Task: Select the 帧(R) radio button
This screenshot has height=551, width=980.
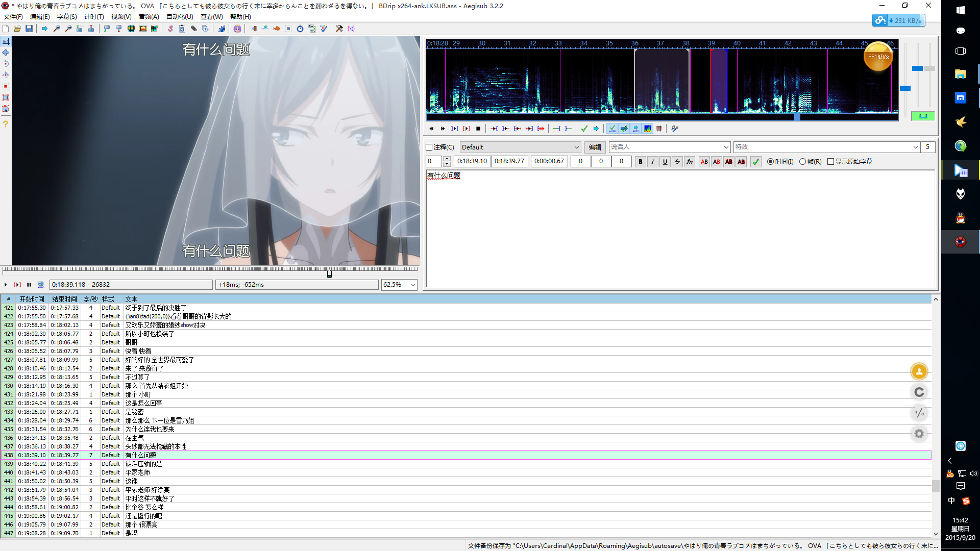Action: tap(802, 162)
